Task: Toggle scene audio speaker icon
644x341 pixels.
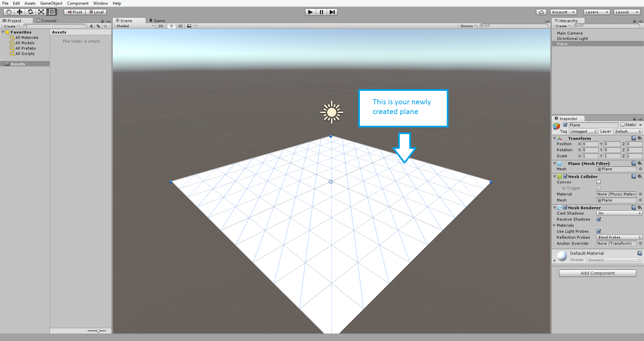Action: [x=180, y=26]
